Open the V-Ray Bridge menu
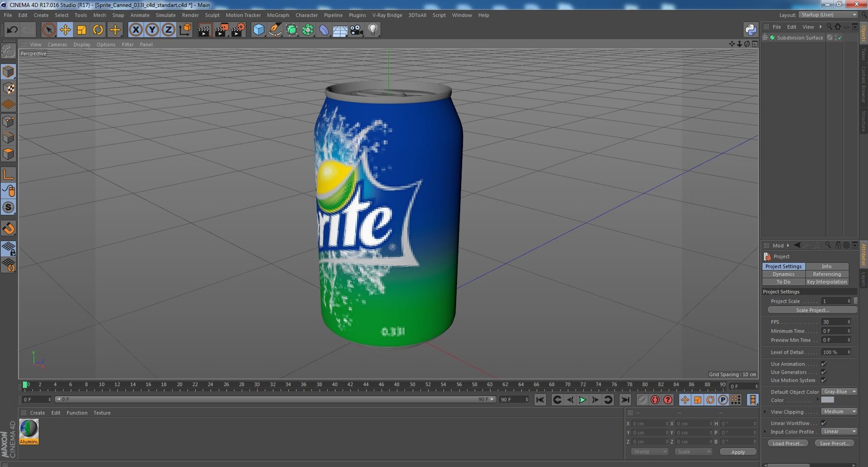 click(387, 15)
